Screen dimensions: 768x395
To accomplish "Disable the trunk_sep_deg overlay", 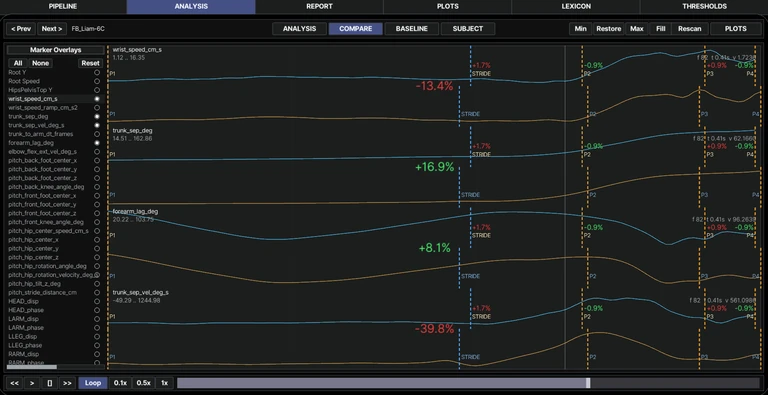I will (x=97, y=117).
